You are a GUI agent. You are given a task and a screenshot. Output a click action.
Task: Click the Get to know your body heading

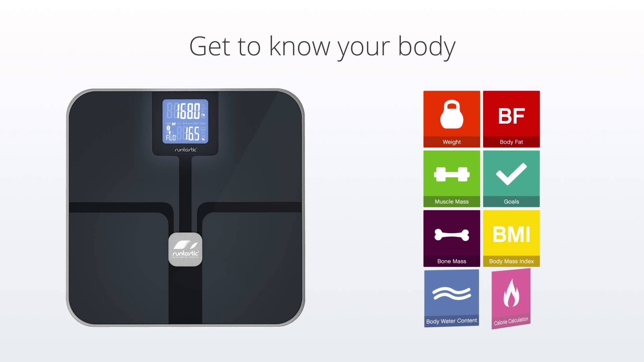[322, 45]
